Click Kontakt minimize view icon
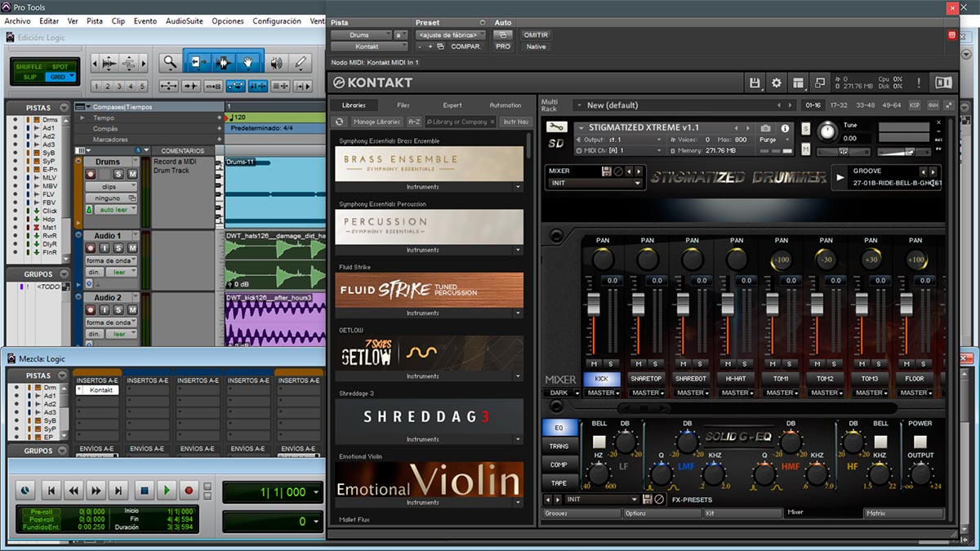980x551 pixels. (x=820, y=82)
